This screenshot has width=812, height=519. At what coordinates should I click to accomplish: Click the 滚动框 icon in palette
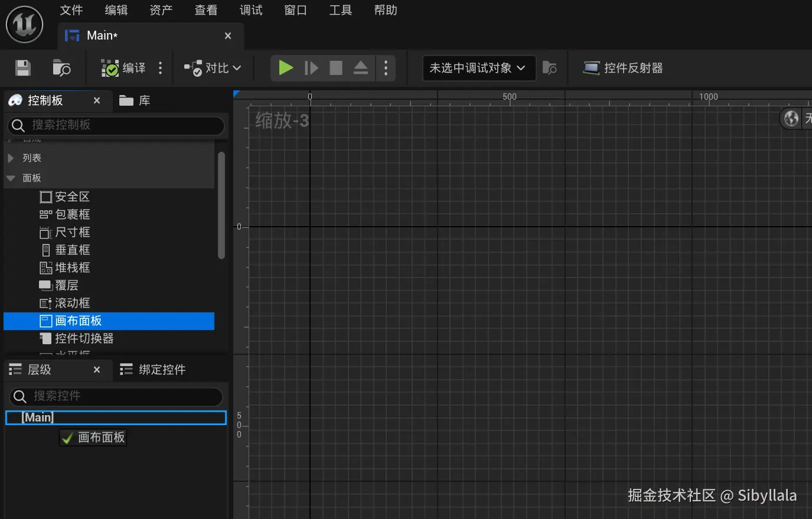coord(45,303)
